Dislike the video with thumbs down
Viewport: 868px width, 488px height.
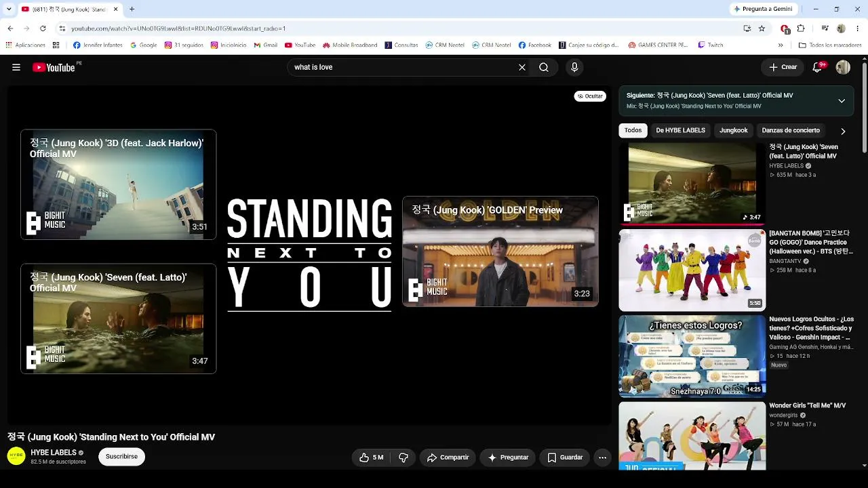click(x=403, y=457)
